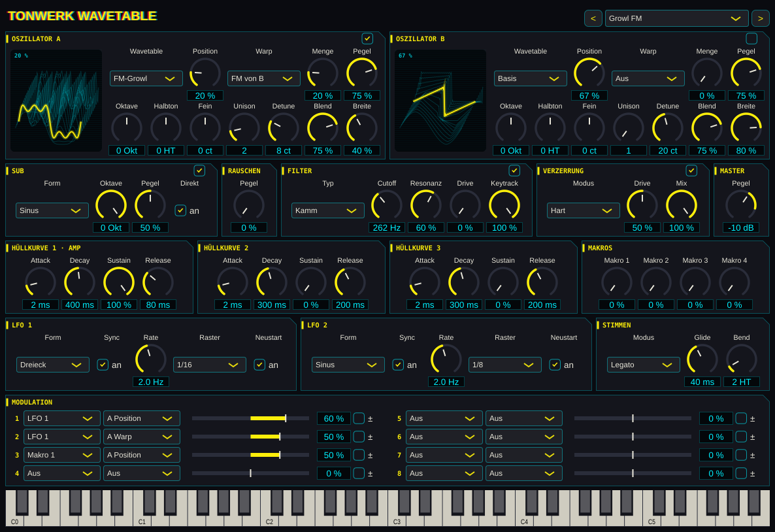The image size is (775, 532).
Task: Click the Oszillator A wavetable display
Action: pos(56,101)
